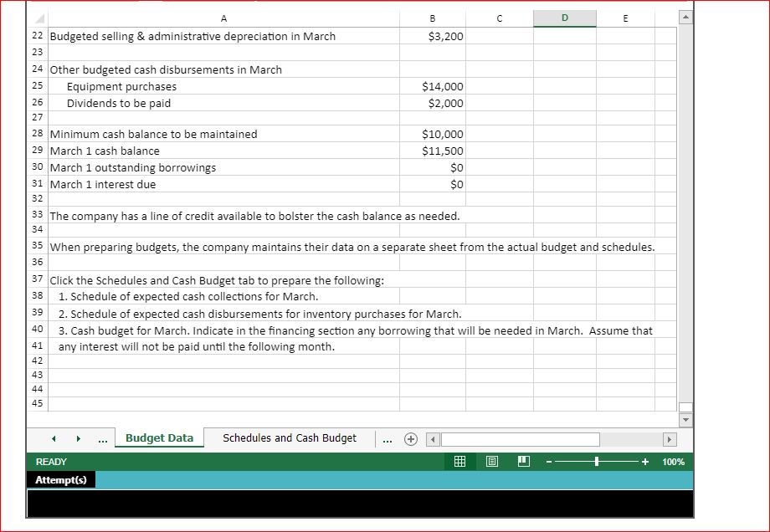Open the left sheet-tab ellipsis menu

(x=102, y=437)
